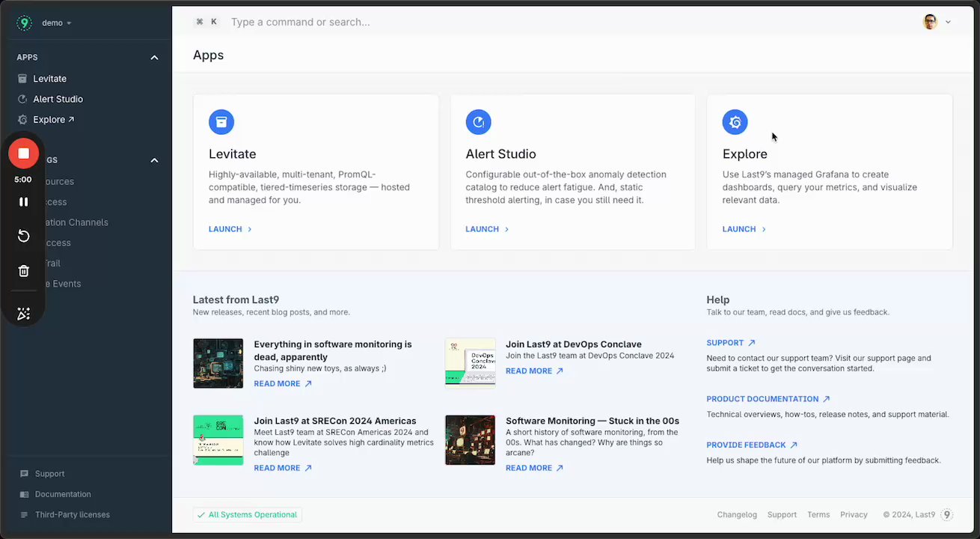Click the Last9 logo in sidebar
Screen dimensions: 980x539
(25, 22)
